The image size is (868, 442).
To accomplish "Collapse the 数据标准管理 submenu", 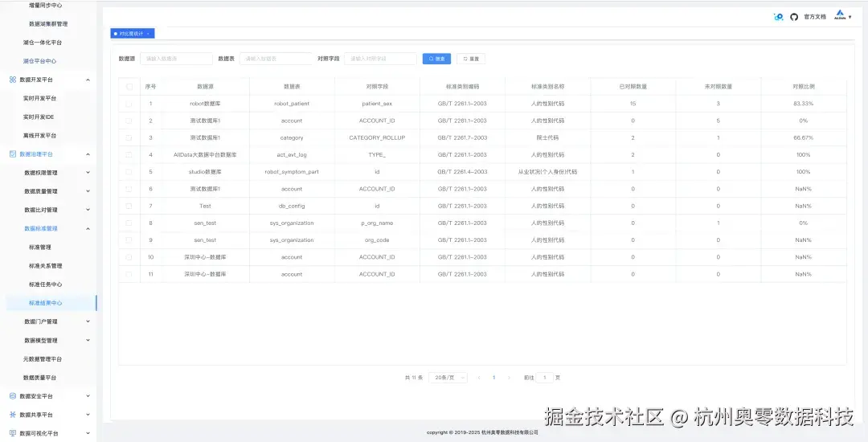I will [x=88, y=228].
